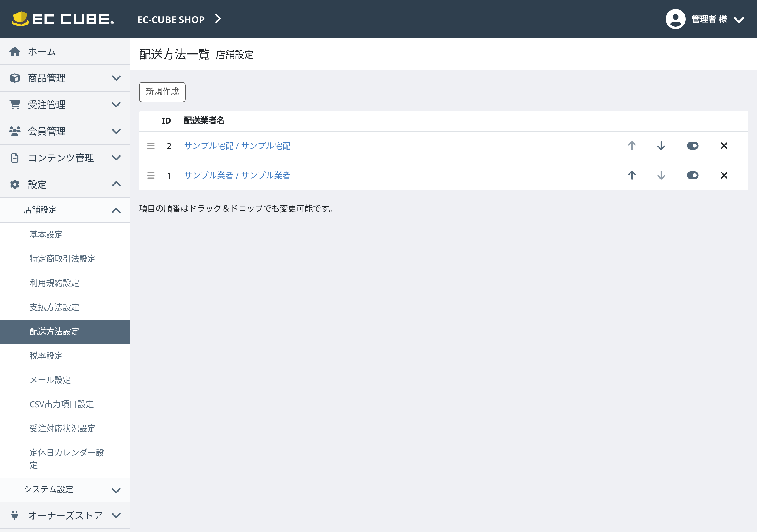Collapse the 店舗設定 submenu chevron
This screenshot has height=532, width=757.
click(x=116, y=210)
